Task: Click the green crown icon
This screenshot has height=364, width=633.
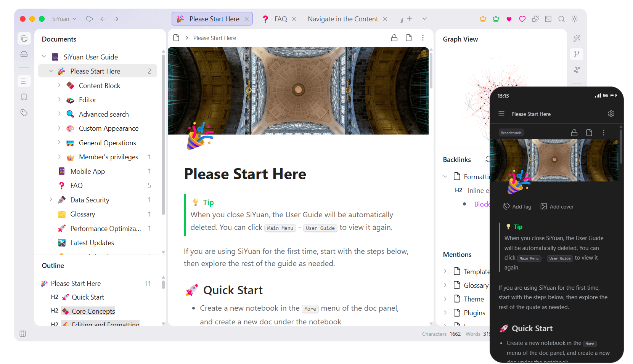Action: click(496, 19)
